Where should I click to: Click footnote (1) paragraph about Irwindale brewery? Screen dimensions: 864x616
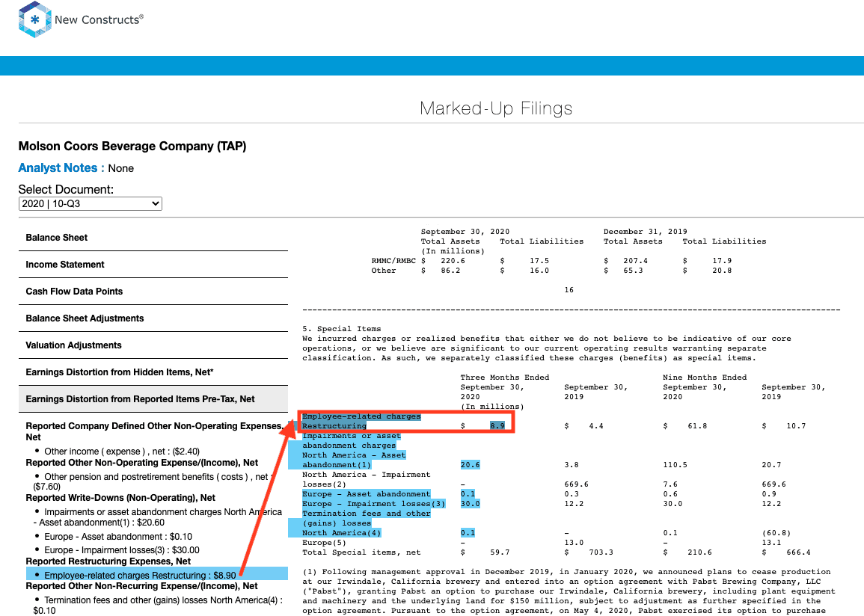(x=569, y=591)
